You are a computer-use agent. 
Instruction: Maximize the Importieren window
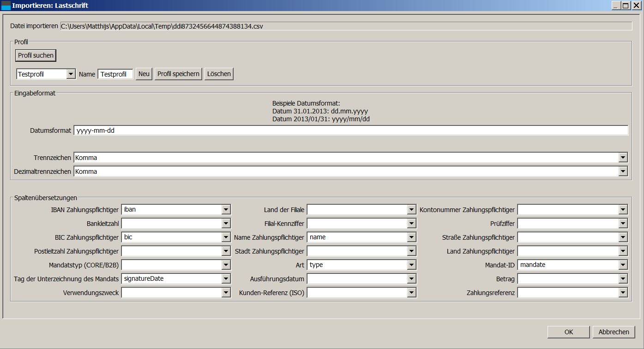[626, 6]
